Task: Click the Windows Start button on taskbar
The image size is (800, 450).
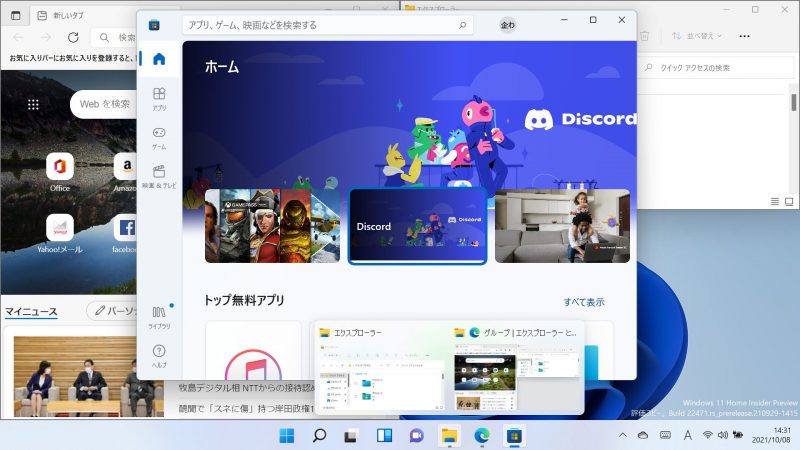Action: [287, 435]
